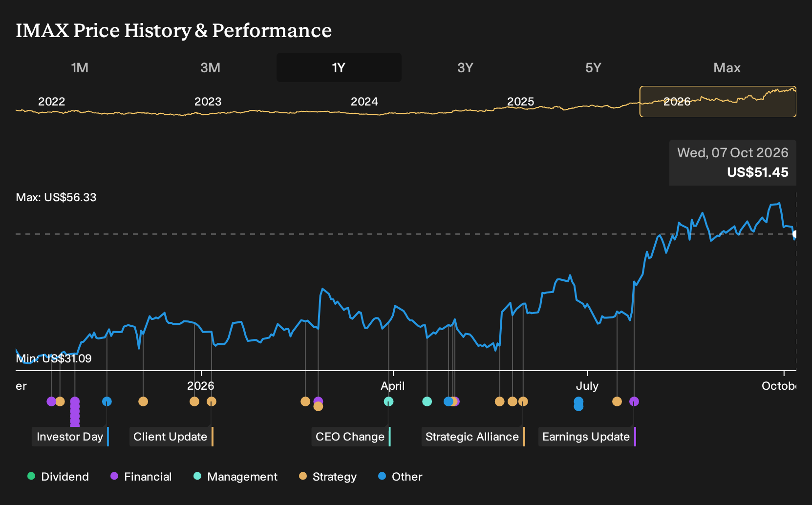Select the 1M time range tab

point(80,68)
